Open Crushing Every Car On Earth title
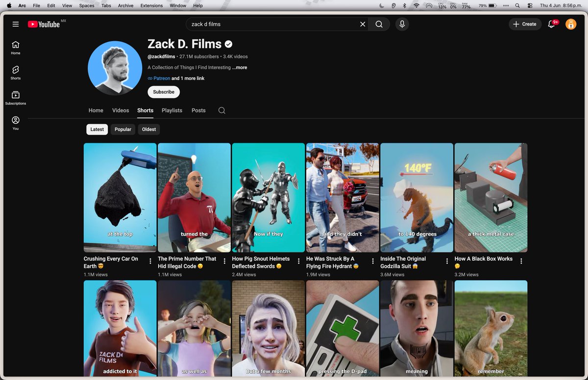588x380 pixels. pos(111,262)
